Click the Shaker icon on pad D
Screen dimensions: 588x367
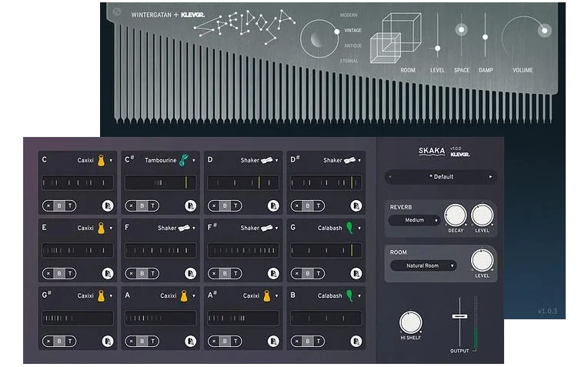point(266,160)
